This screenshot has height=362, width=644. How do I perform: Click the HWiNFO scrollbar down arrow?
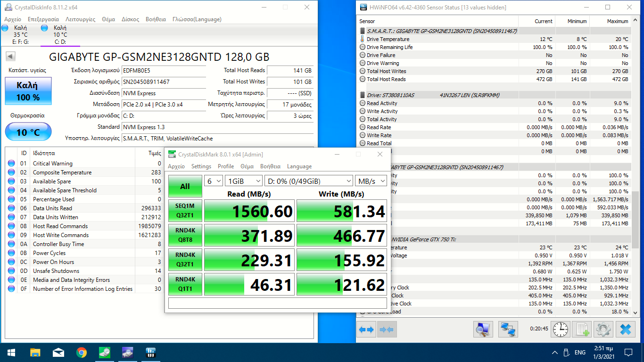click(635, 312)
